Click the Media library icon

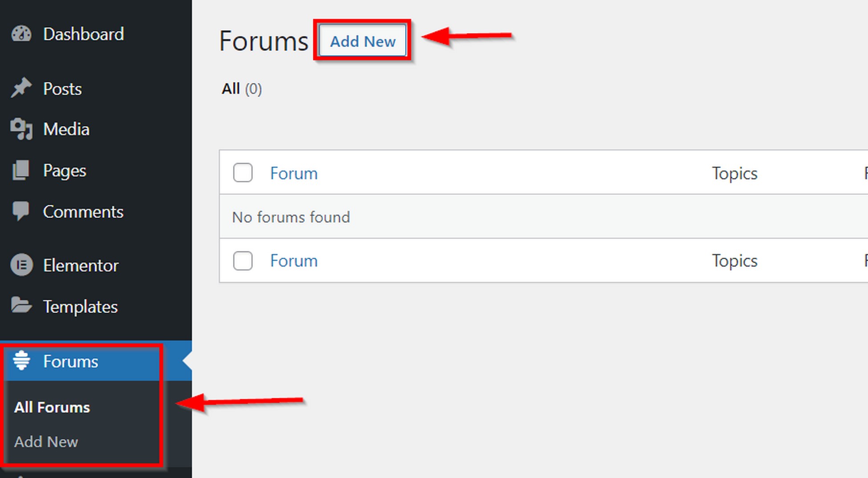(21, 129)
